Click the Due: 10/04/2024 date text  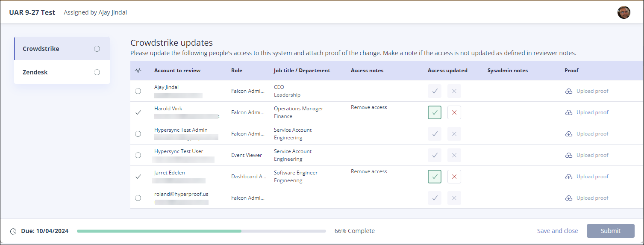tap(44, 231)
